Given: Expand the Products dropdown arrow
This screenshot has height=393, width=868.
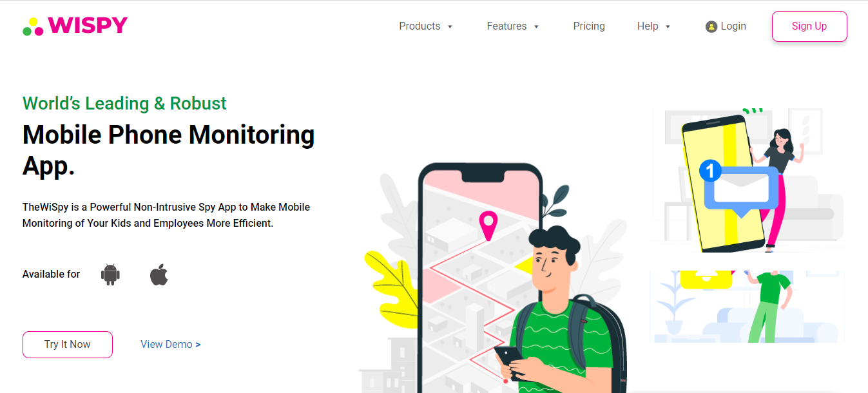Looking at the screenshot, I should [x=450, y=26].
